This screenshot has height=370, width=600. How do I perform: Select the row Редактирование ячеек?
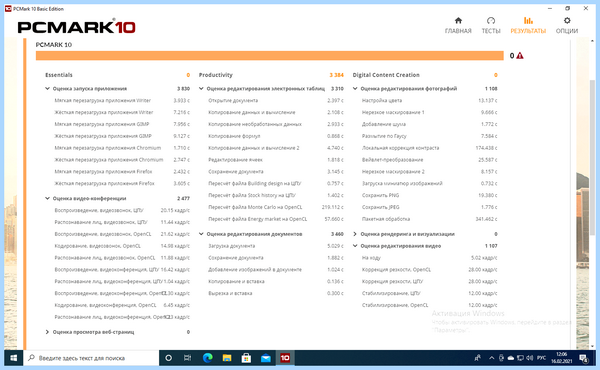coord(276,160)
